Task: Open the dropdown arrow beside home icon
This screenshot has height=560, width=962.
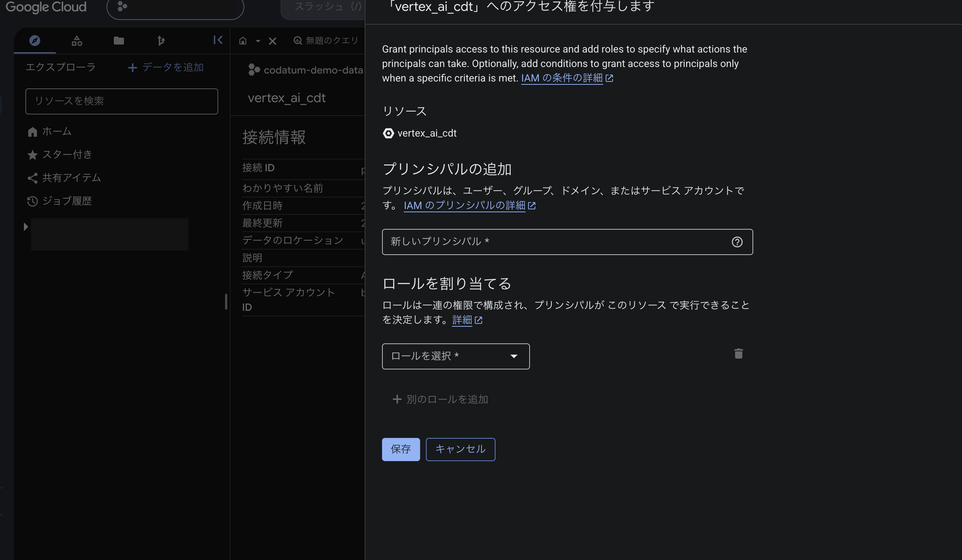Action: click(x=258, y=41)
